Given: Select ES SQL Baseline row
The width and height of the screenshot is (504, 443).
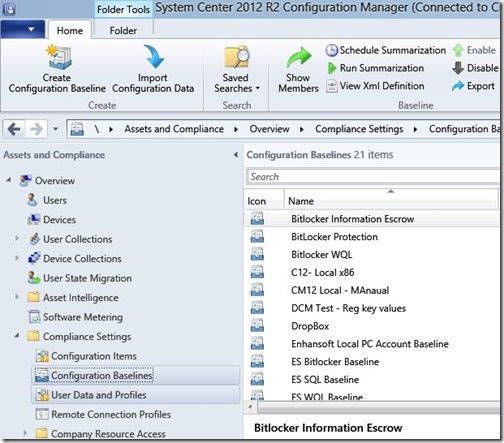Looking at the screenshot, I should pos(371,380).
